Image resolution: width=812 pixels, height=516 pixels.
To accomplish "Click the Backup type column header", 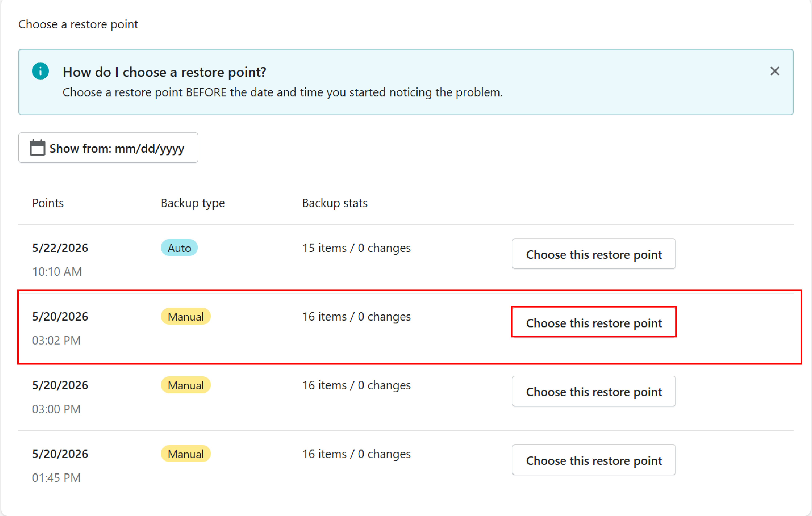I will [193, 203].
